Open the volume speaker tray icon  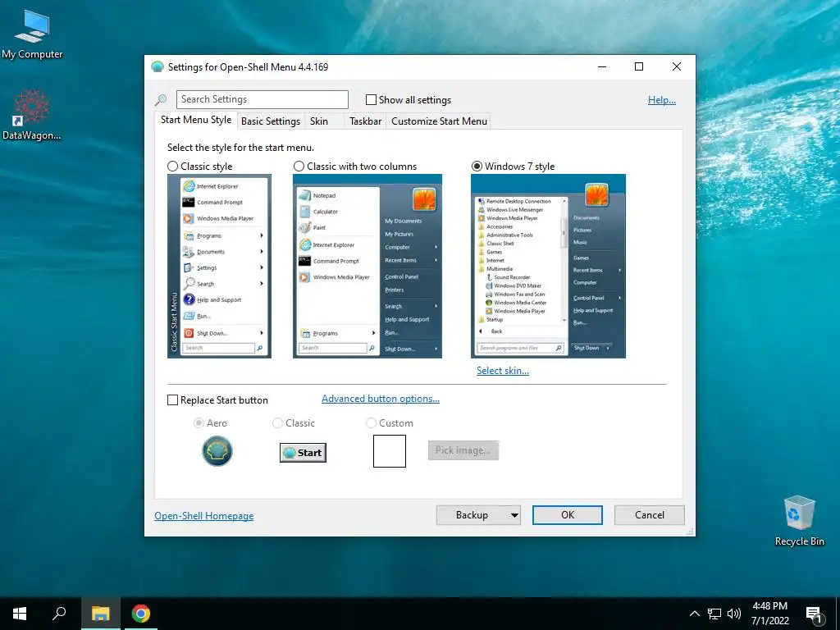pyautogui.click(x=734, y=614)
